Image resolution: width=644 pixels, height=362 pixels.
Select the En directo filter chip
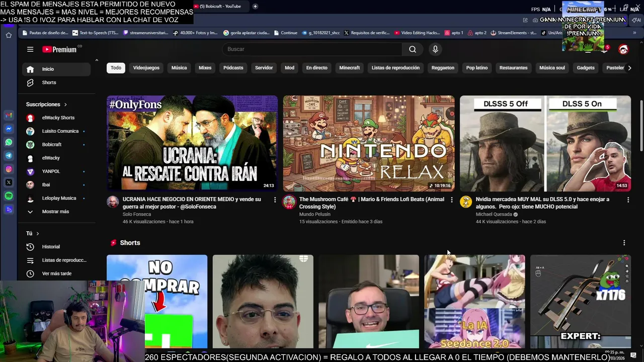point(316,68)
